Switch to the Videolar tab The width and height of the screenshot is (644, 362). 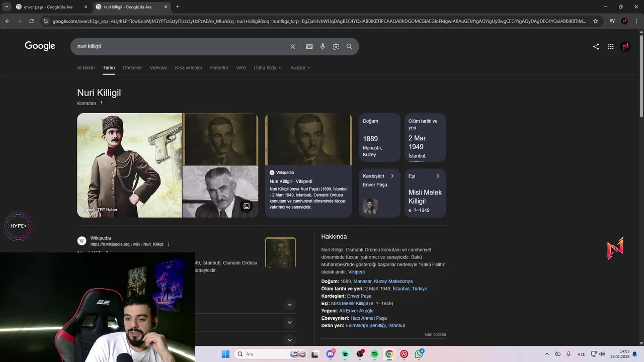pyautogui.click(x=158, y=68)
